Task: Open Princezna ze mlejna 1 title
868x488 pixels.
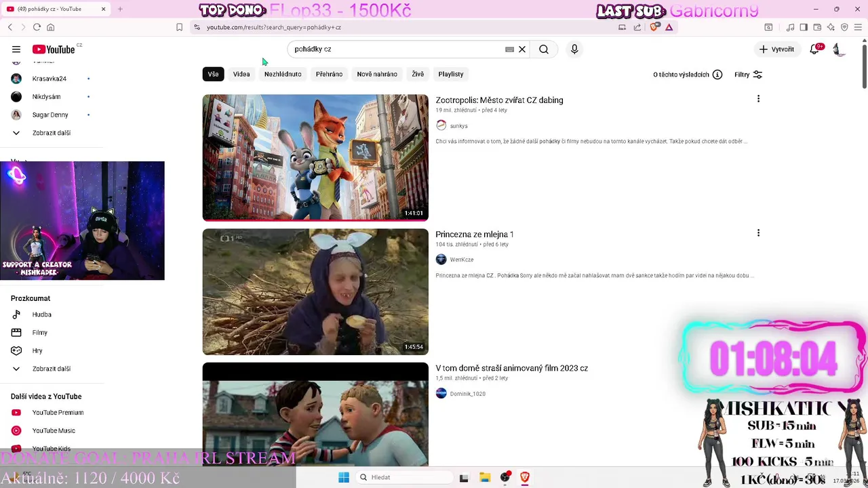Action: click(475, 235)
